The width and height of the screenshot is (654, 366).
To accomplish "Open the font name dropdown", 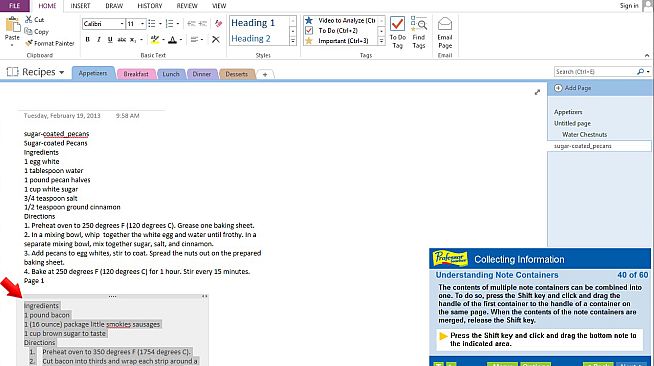I will click(x=122, y=24).
